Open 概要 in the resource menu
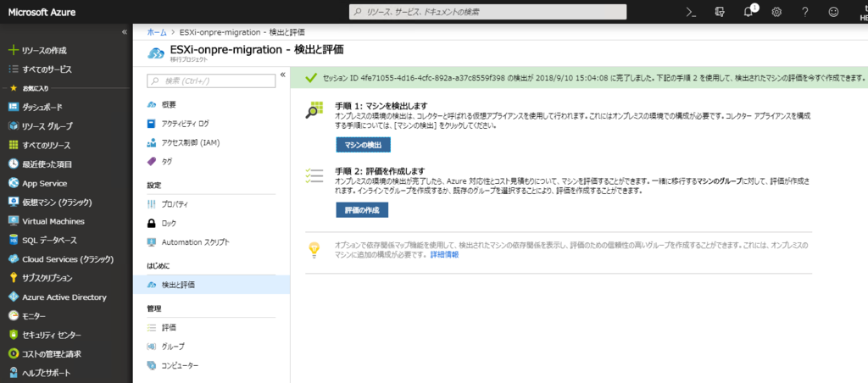The height and width of the screenshot is (383, 868). pyautogui.click(x=170, y=104)
